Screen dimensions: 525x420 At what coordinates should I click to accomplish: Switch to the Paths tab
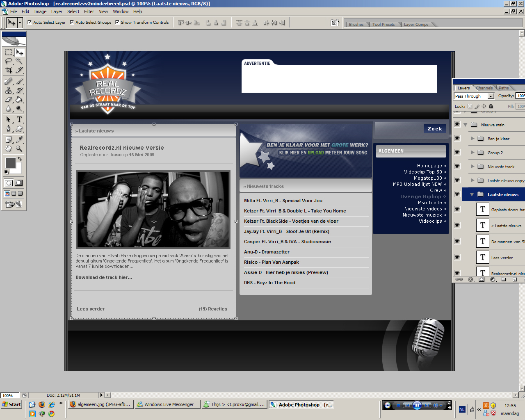click(504, 88)
